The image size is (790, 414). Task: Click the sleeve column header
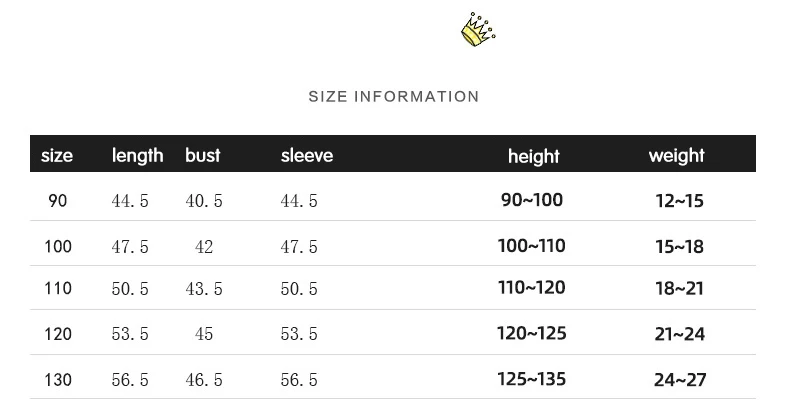pos(307,155)
